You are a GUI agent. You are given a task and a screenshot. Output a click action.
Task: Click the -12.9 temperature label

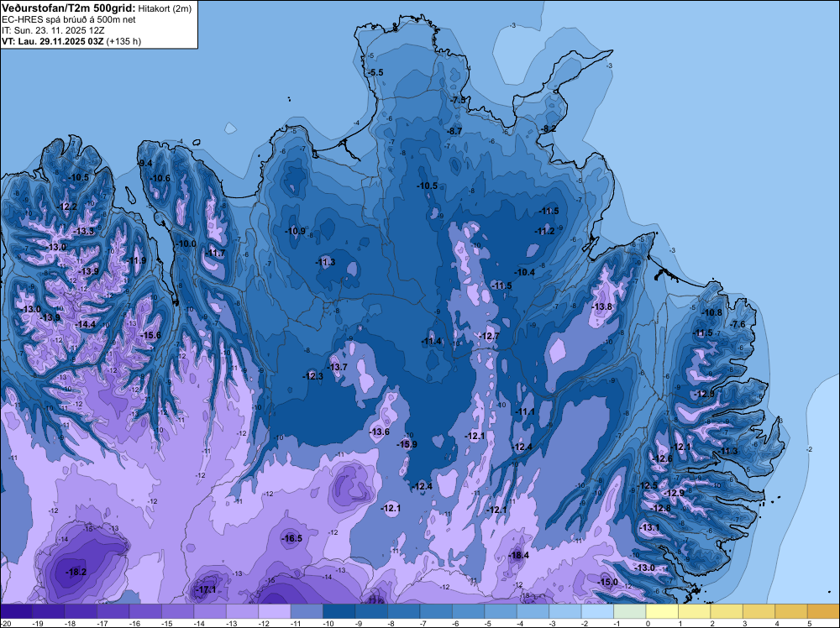coord(674,493)
